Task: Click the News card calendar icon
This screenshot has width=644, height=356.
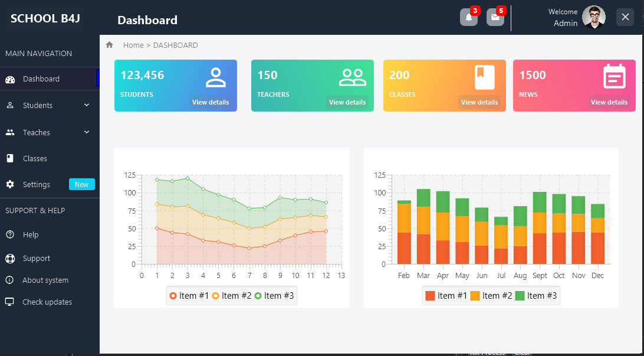Action: 615,77
